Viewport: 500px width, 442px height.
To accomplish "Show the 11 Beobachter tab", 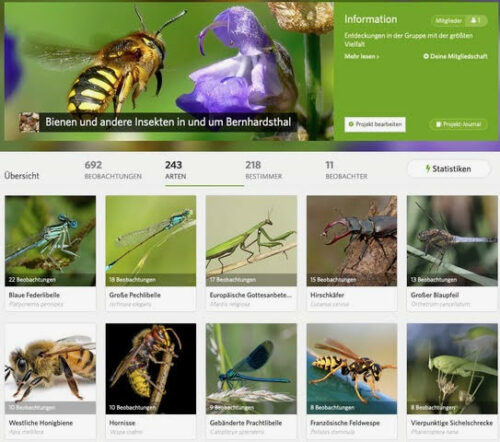I will point(346,170).
